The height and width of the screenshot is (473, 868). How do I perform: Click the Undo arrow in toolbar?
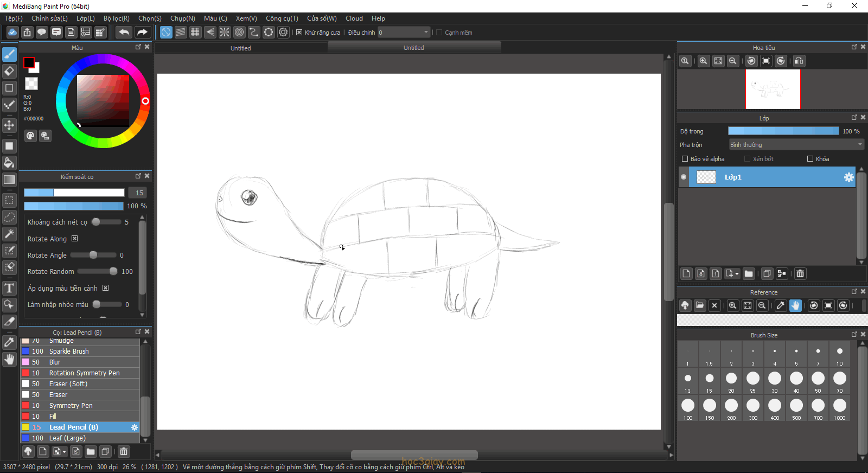point(124,33)
